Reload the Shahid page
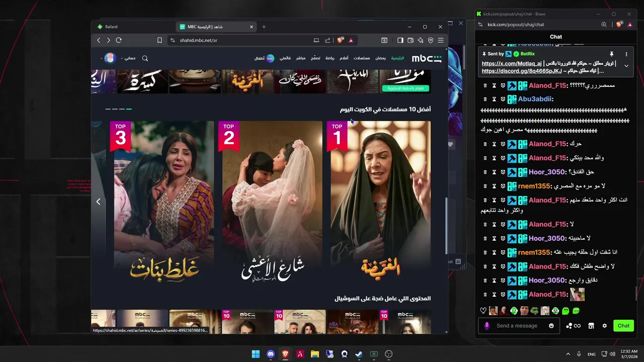 (x=119, y=40)
